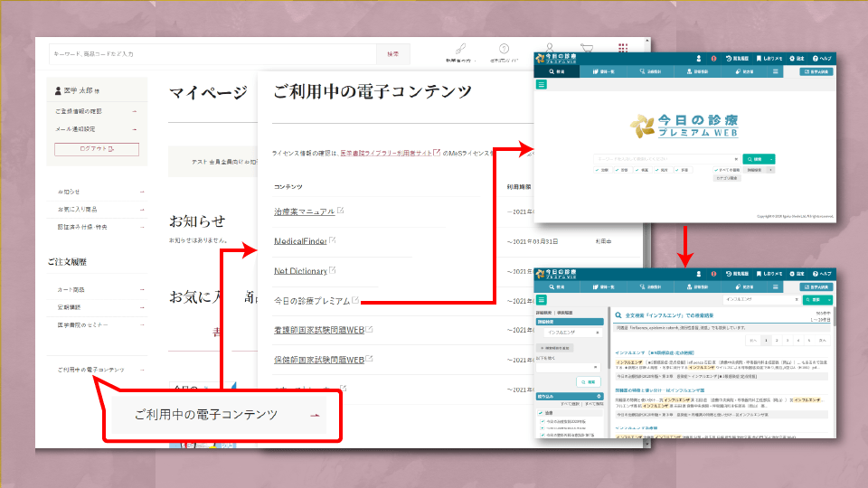Select 検索 tab in top 今日の診療 nav bar
Image resolution: width=868 pixels, height=488 pixels.
click(x=557, y=71)
